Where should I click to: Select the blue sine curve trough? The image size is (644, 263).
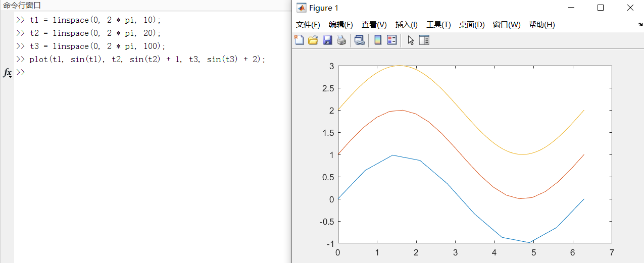(x=529, y=242)
